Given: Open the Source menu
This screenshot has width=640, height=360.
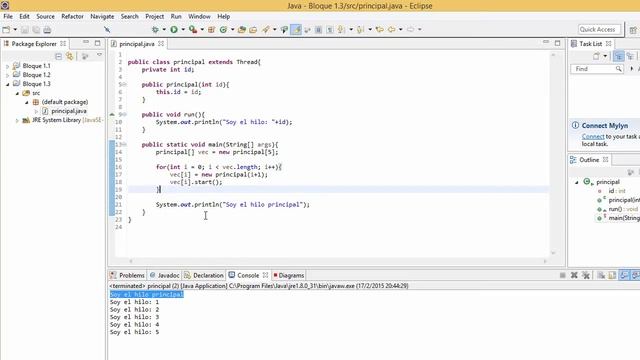Looking at the screenshot, I should (x=45, y=16).
